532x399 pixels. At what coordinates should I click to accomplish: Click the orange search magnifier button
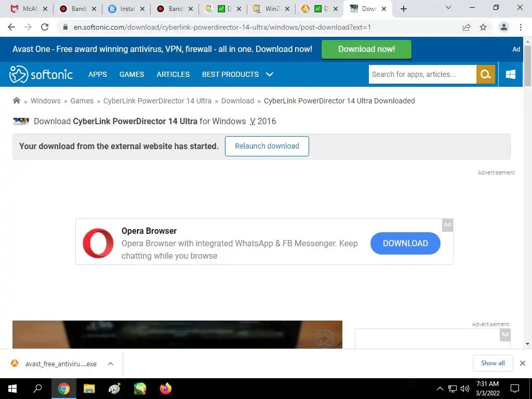pos(486,74)
